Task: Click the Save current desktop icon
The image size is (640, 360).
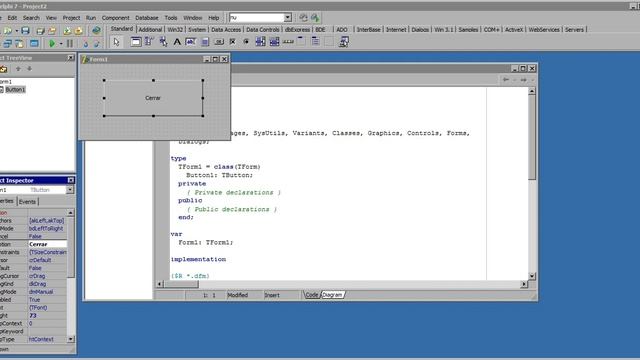Action: pos(303,18)
